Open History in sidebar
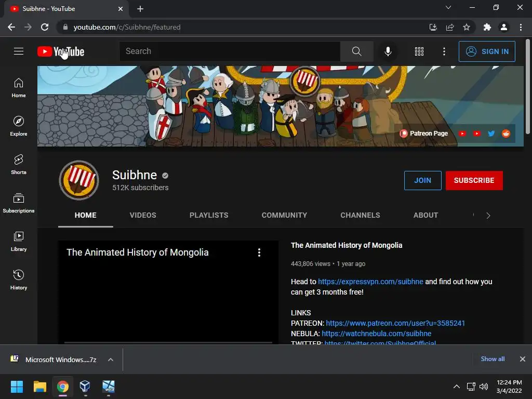Viewport: 532px width, 399px height. (19, 279)
